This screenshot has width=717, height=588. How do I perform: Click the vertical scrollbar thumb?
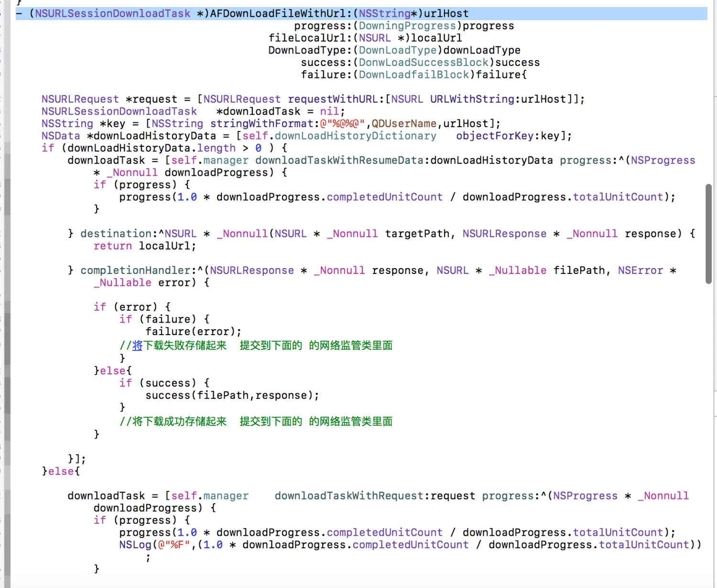(x=709, y=234)
